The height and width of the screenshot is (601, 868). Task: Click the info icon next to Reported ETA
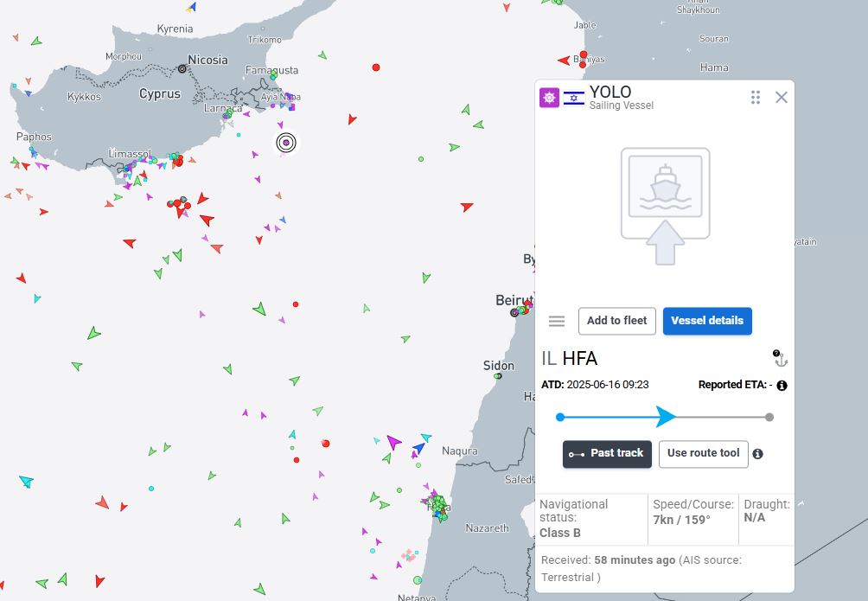point(782,386)
